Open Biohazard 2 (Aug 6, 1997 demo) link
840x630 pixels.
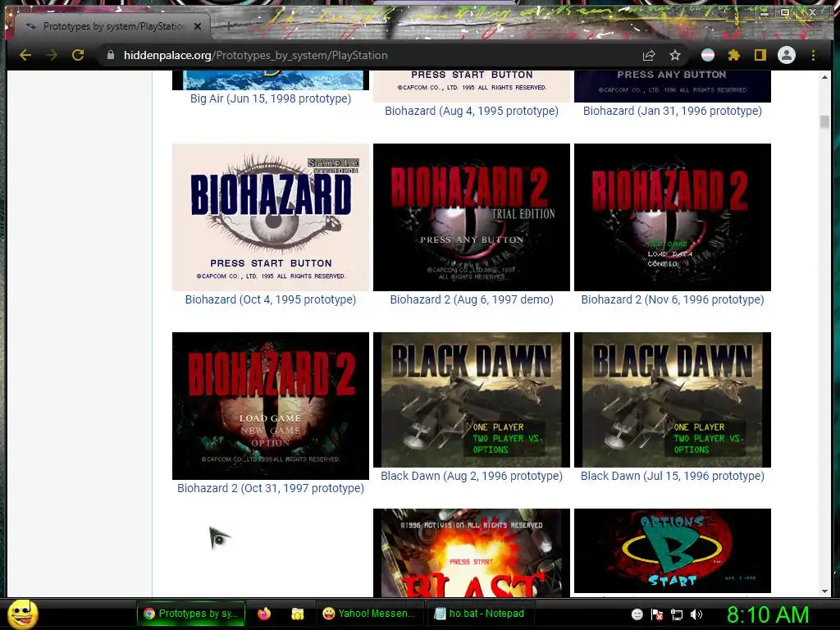[x=472, y=299]
